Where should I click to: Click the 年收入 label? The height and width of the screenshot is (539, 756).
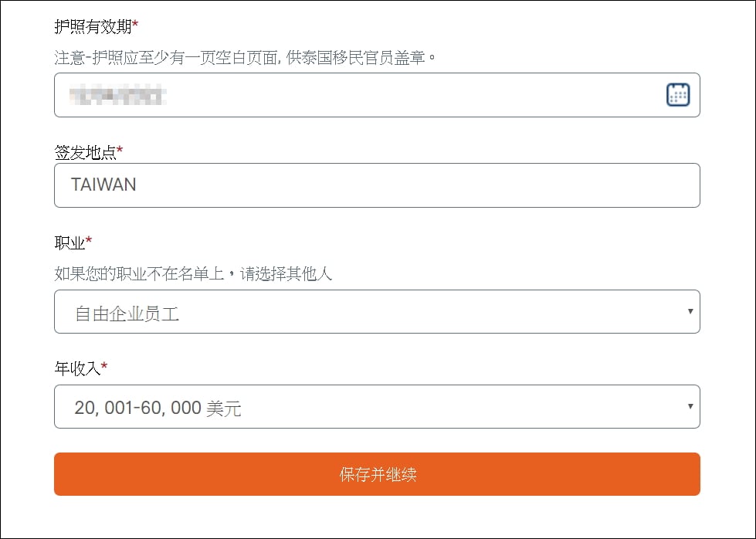point(77,368)
